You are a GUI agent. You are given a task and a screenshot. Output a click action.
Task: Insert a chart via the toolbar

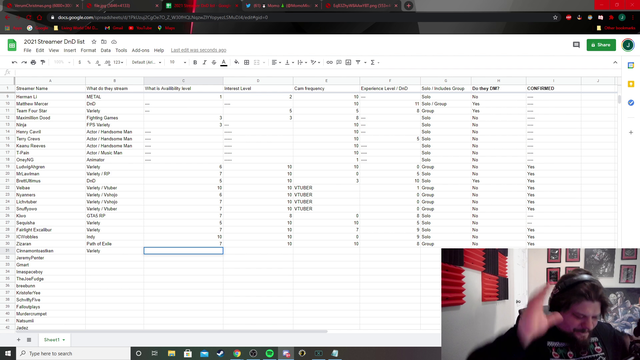point(348,62)
